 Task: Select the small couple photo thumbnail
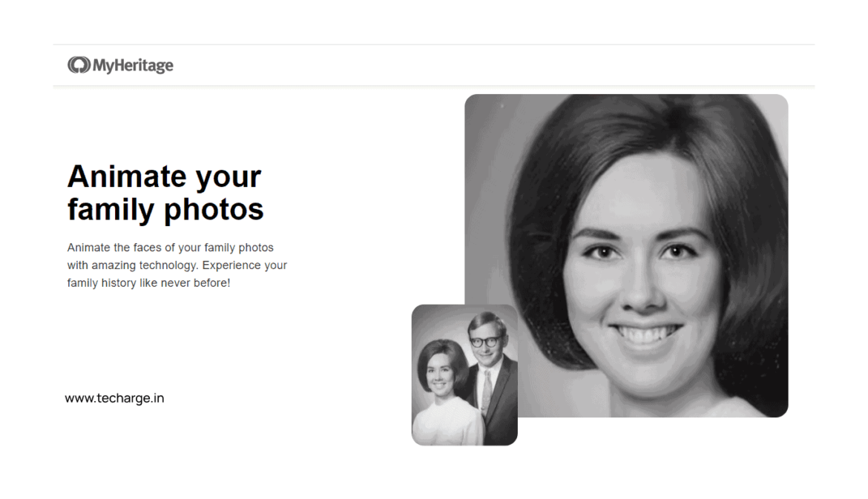(464, 374)
